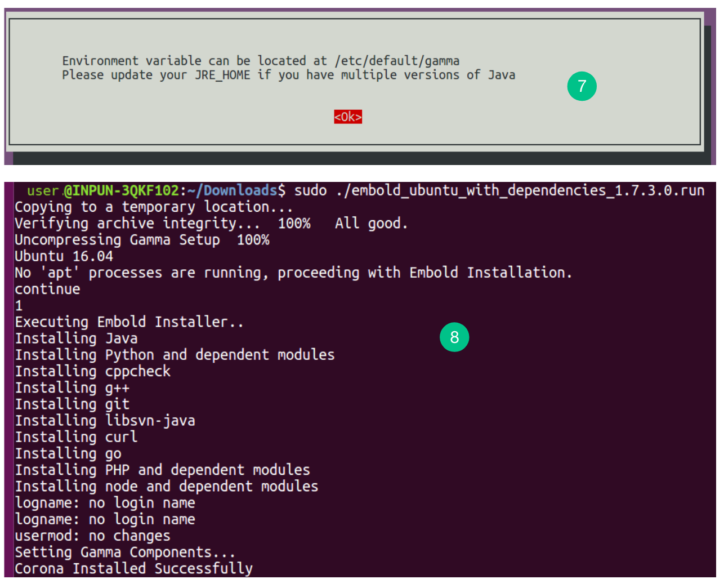Image resolution: width=724 pixels, height=588 pixels.
Task: Click 'Installing node and dependent modules' line
Action: tap(167, 486)
